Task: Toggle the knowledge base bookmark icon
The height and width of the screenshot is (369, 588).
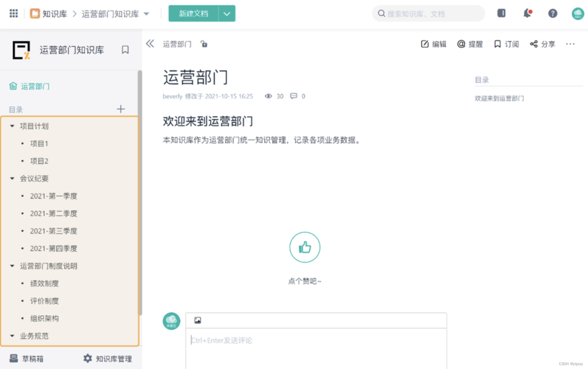Action: pyautogui.click(x=125, y=50)
